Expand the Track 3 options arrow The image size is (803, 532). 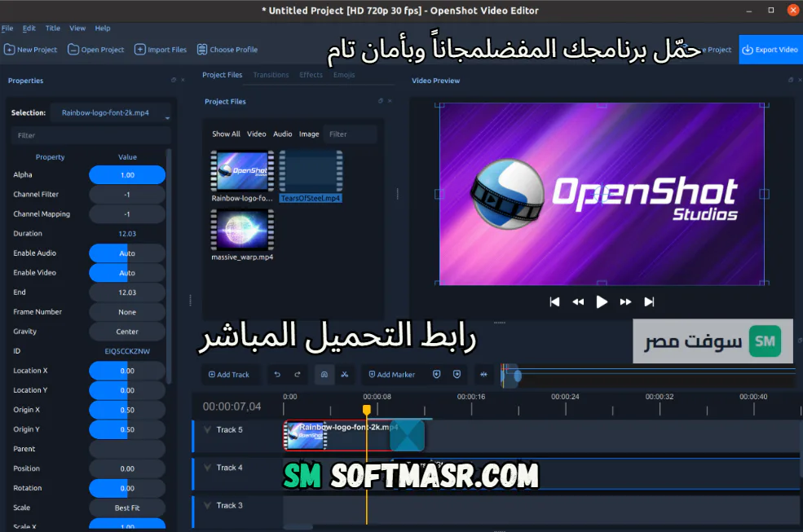click(207, 505)
